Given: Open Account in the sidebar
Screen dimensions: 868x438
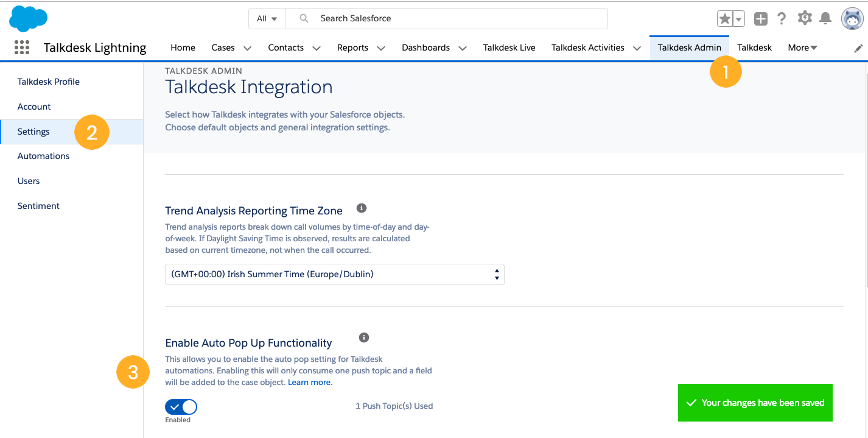Looking at the screenshot, I should [34, 107].
